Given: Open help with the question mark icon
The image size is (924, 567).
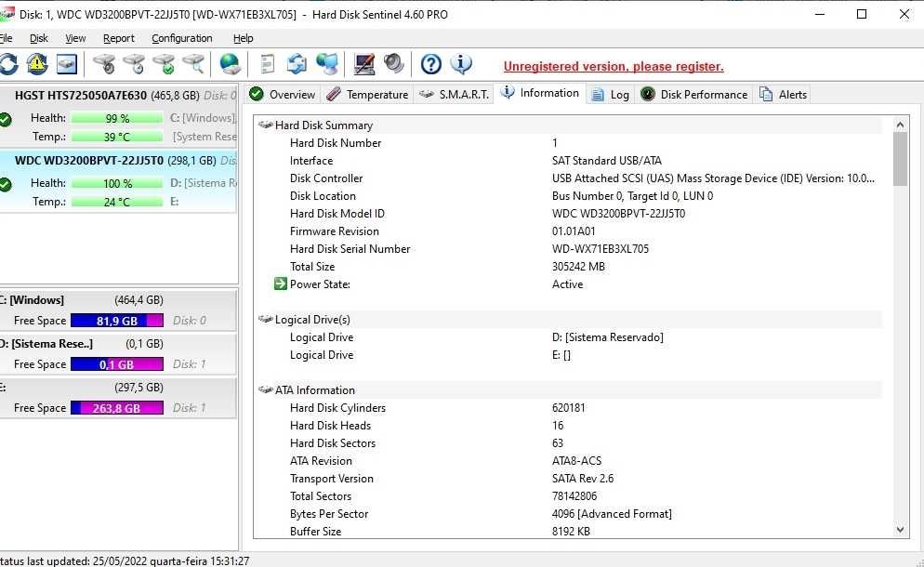Looking at the screenshot, I should [431, 63].
